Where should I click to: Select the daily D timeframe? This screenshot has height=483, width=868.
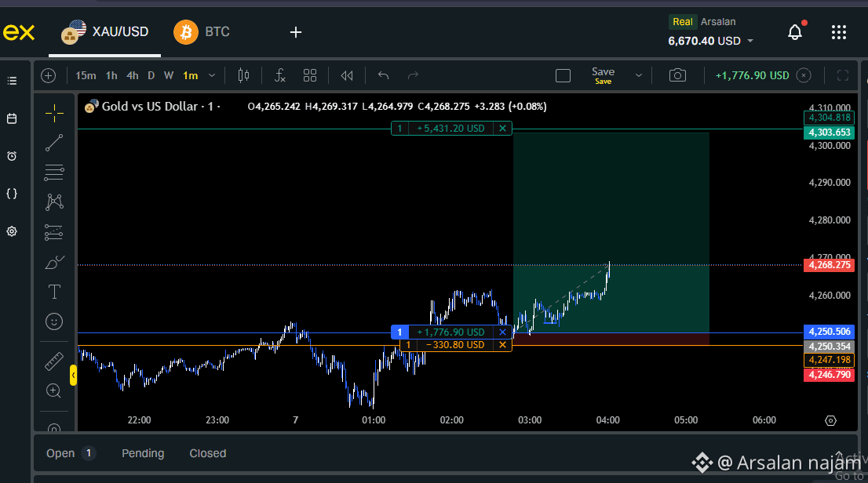click(x=151, y=76)
